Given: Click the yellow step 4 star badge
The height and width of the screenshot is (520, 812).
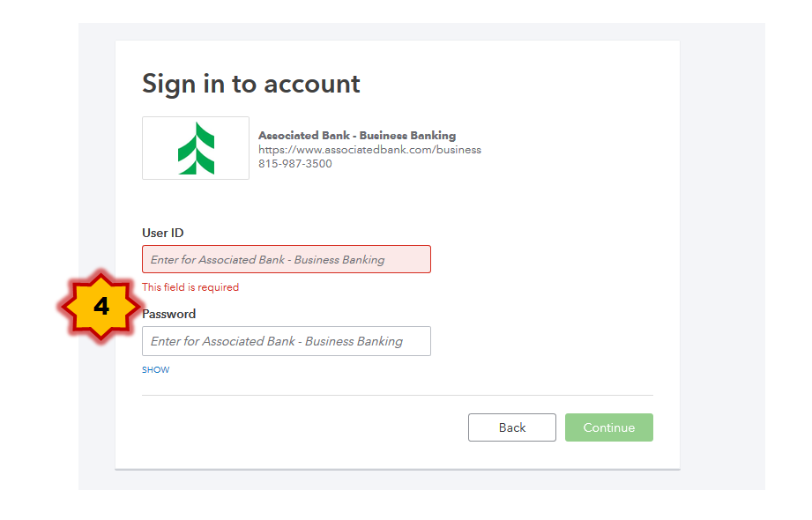Looking at the screenshot, I should (101, 307).
